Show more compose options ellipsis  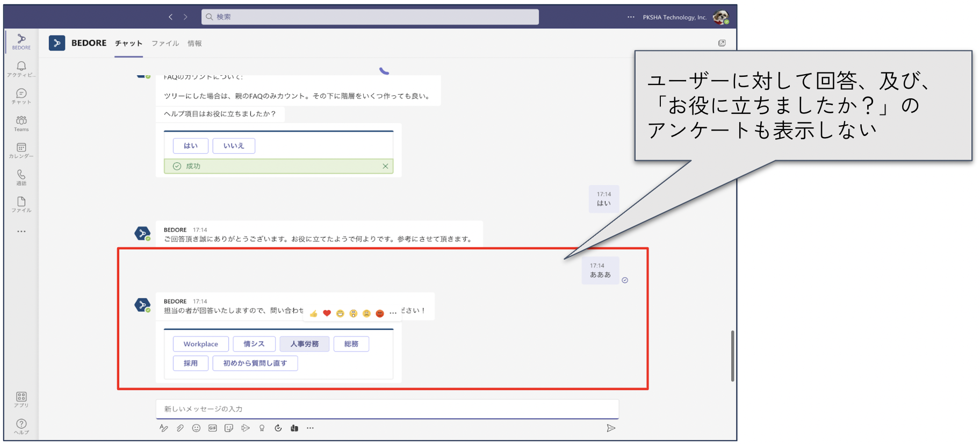[310, 428]
